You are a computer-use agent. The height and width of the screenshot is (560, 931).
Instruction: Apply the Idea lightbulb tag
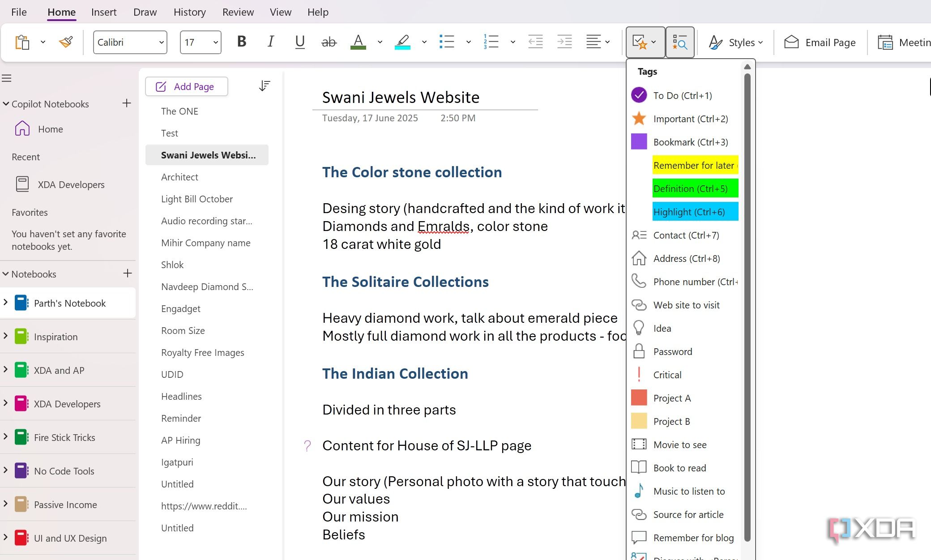click(685, 328)
